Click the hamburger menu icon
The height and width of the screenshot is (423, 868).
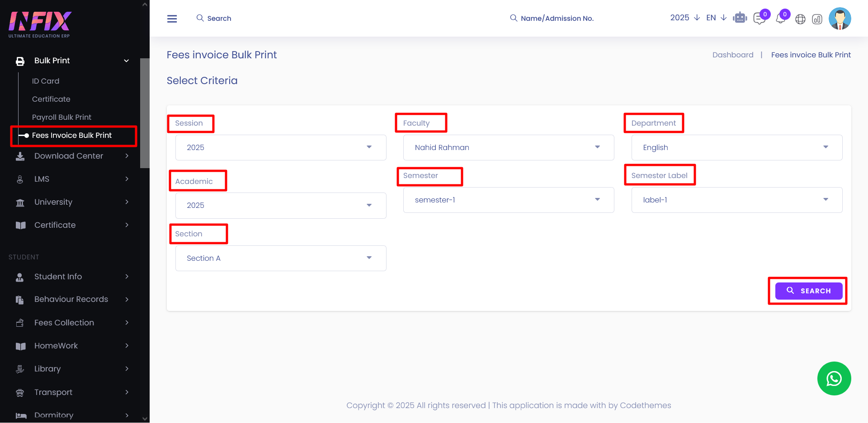172,19
